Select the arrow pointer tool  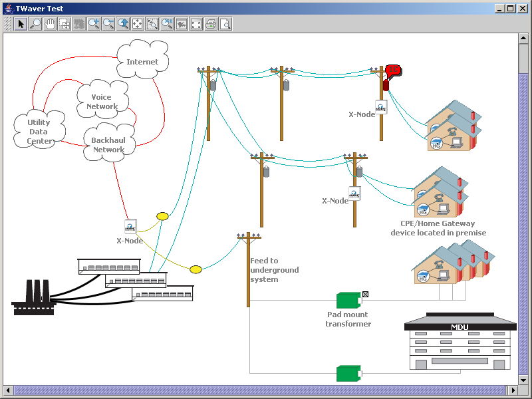21,24
